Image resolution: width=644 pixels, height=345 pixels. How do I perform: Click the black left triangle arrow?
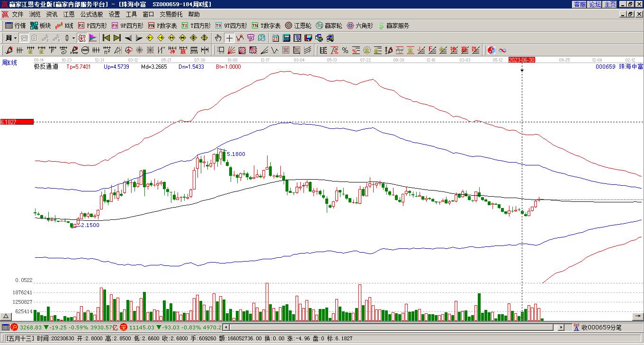pos(128,38)
